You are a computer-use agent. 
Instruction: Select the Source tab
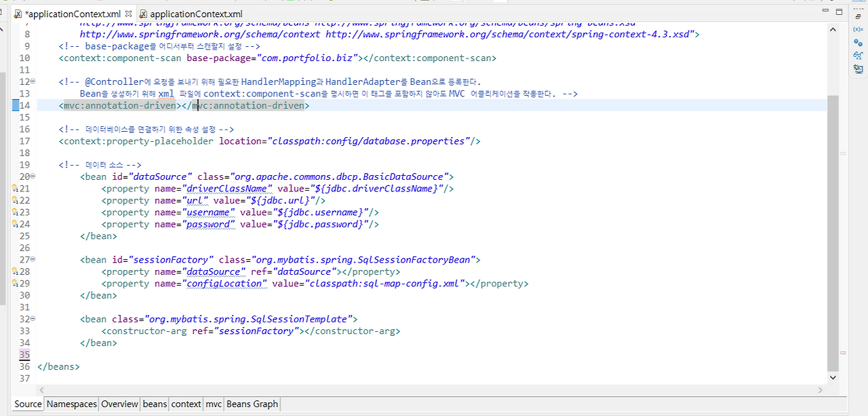28,404
